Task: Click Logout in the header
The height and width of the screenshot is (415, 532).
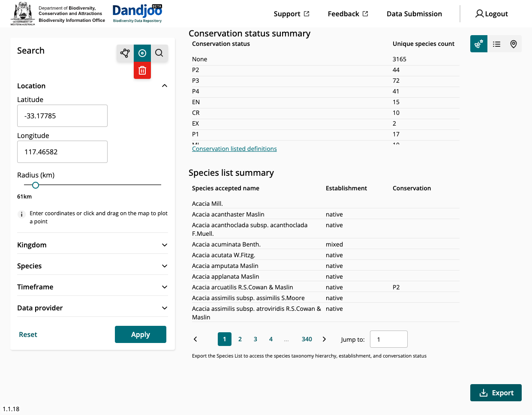Action: pos(492,14)
